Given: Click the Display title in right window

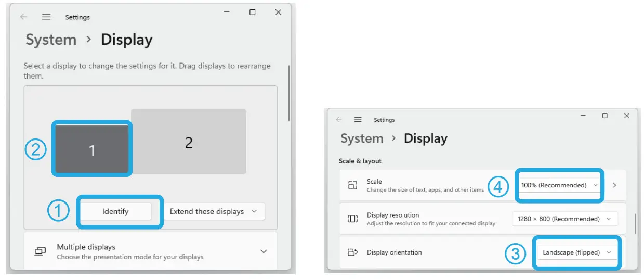Looking at the screenshot, I should pos(426,138).
